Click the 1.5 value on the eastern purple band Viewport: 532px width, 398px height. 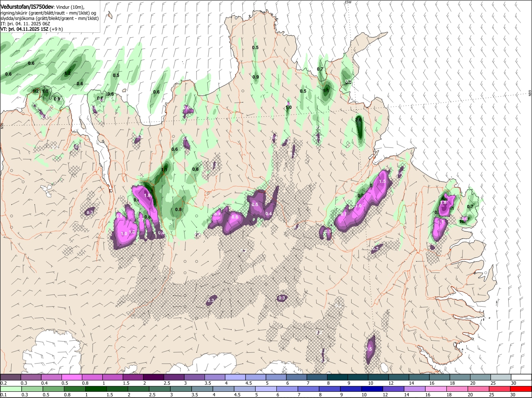click(383, 182)
